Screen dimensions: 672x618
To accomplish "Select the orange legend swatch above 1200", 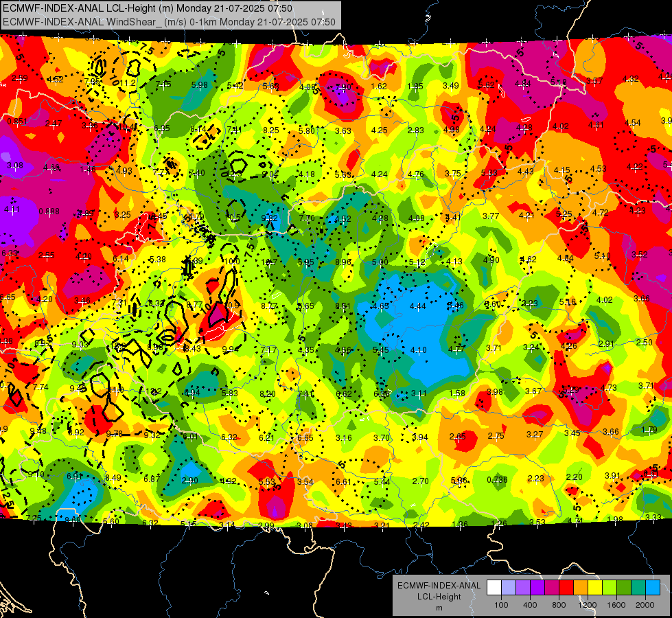I will [x=581, y=588].
